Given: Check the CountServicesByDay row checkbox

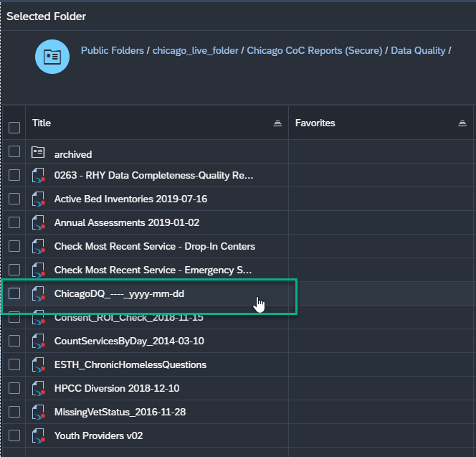Looking at the screenshot, I should [14, 341].
